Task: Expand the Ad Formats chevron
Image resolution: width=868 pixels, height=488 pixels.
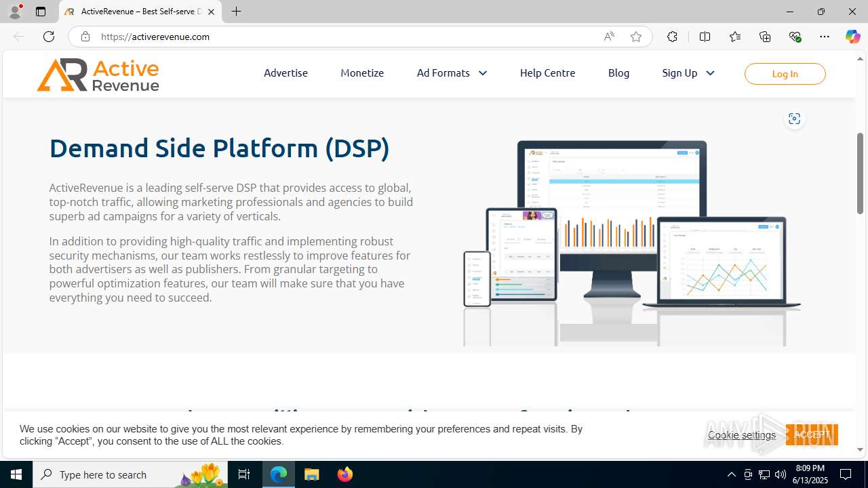Action: 483,73
